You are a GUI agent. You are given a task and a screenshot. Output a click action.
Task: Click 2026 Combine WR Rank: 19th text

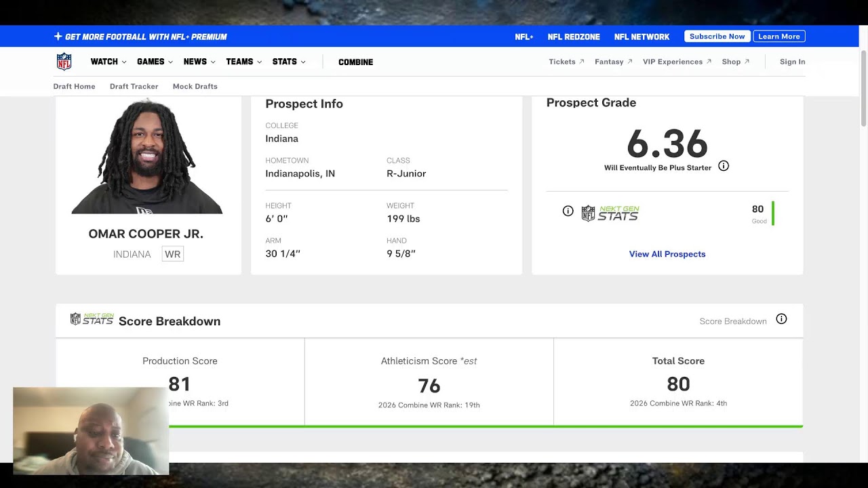coord(429,405)
